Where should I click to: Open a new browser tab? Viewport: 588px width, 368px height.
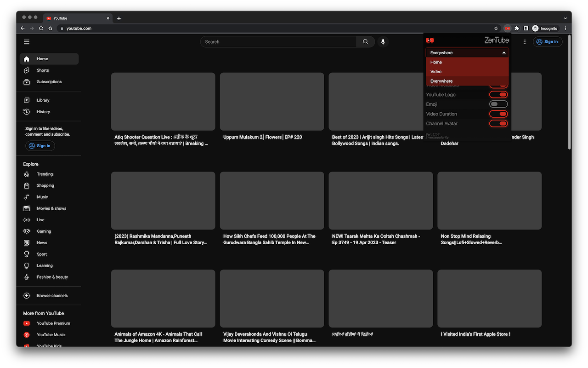(119, 18)
